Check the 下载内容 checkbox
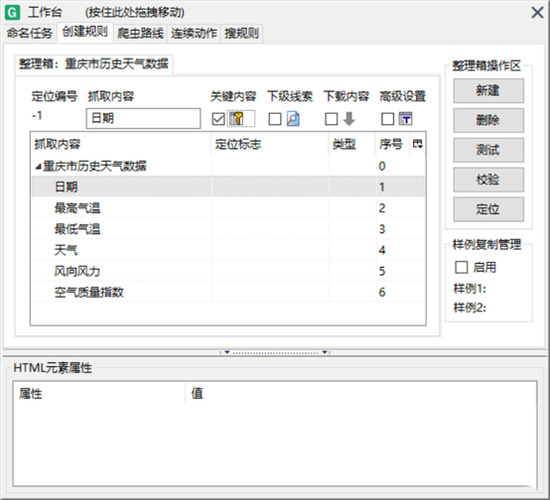 [x=331, y=119]
